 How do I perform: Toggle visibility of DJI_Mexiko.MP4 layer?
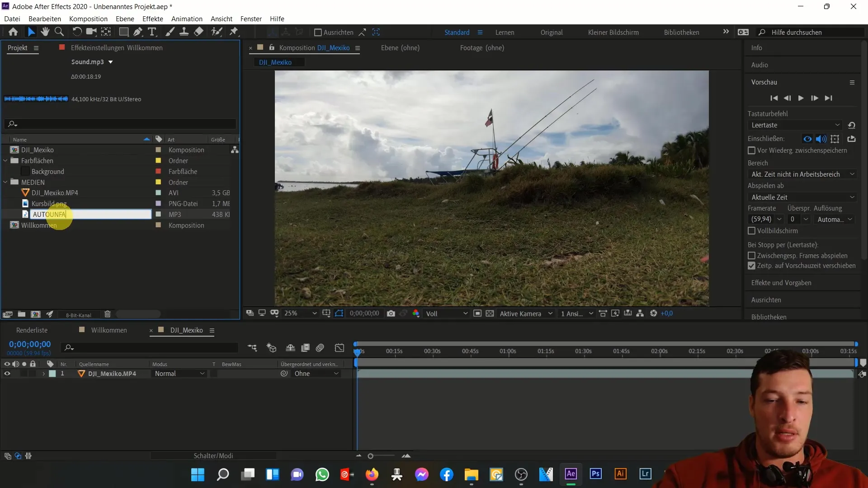(x=7, y=374)
